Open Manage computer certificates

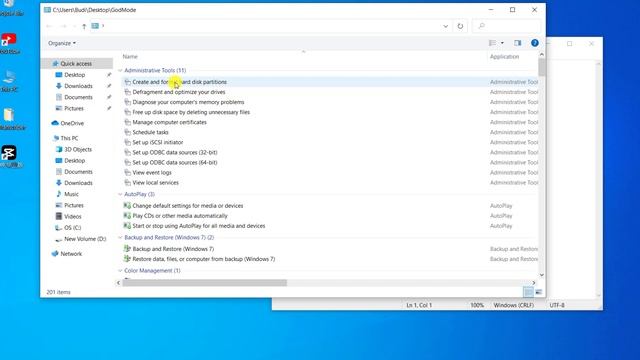(169, 122)
